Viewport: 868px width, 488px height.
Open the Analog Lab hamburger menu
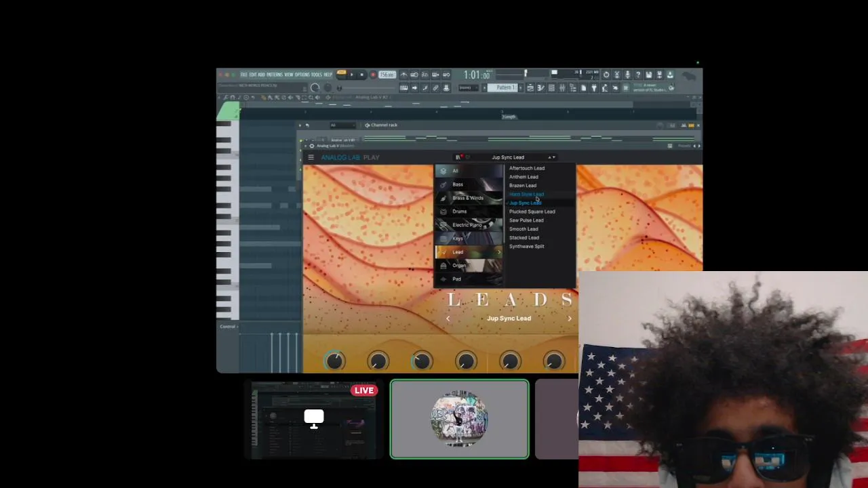[311, 157]
